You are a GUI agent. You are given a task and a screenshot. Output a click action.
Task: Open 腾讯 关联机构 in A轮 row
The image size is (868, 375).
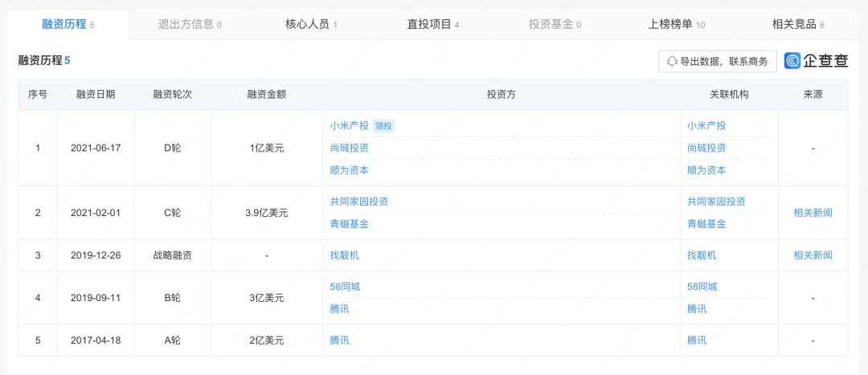point(696,340)
